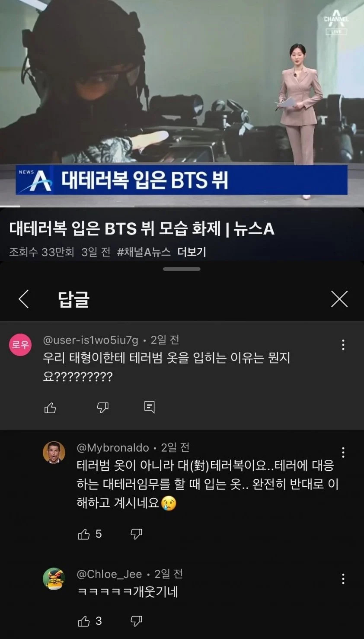The width and height of the screenshot is (364, 639).
Task: Expand the description with 더보기
Action: pyautogui.click(x=192, y=252)
